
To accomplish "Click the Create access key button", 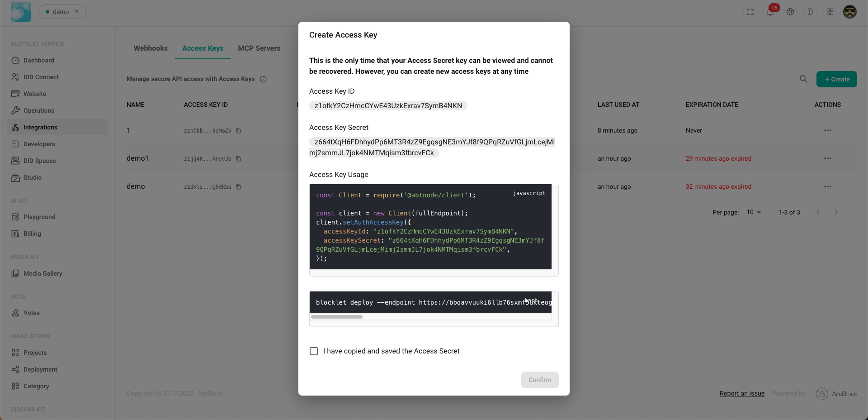I will [x=836, y=79].
